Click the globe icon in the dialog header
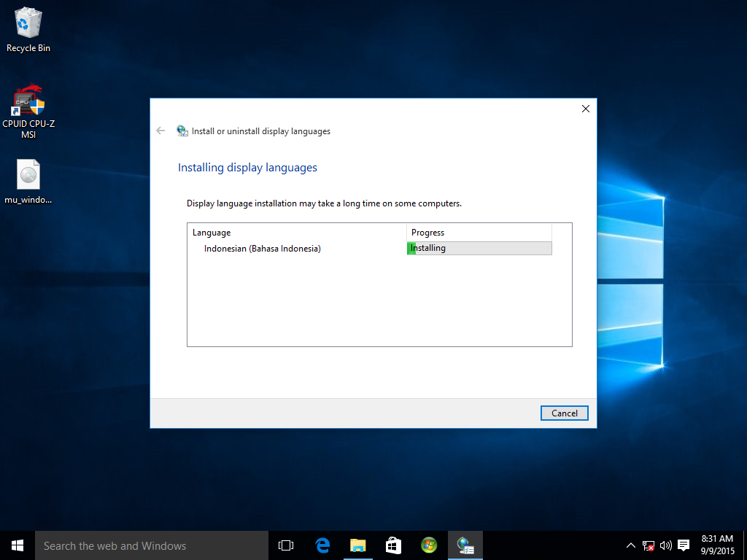This screenshot has height=560, width=747. click(x=182, y=131)
